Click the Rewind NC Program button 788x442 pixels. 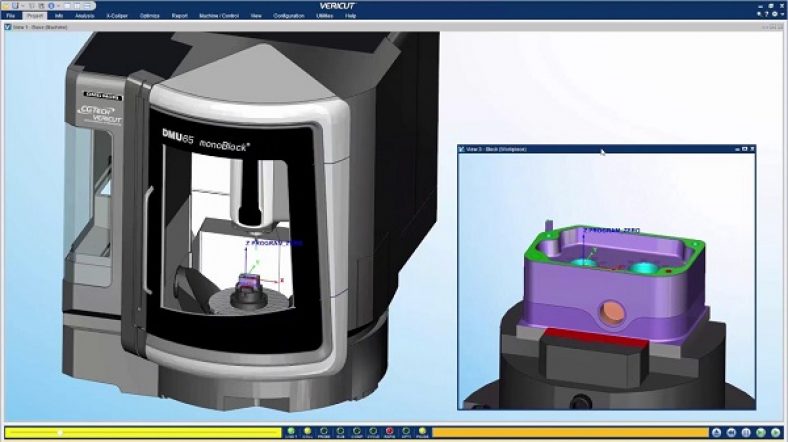tap(732, 432)
